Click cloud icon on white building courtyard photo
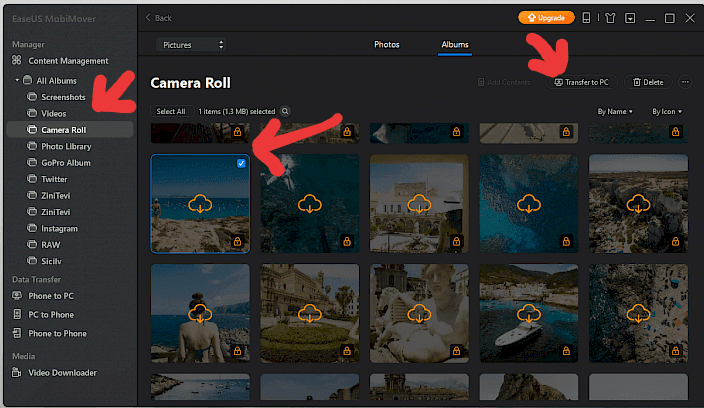Image resolution: width=704 pixels, height=408 pixels. pyautogui.click(x=419, y=204)
